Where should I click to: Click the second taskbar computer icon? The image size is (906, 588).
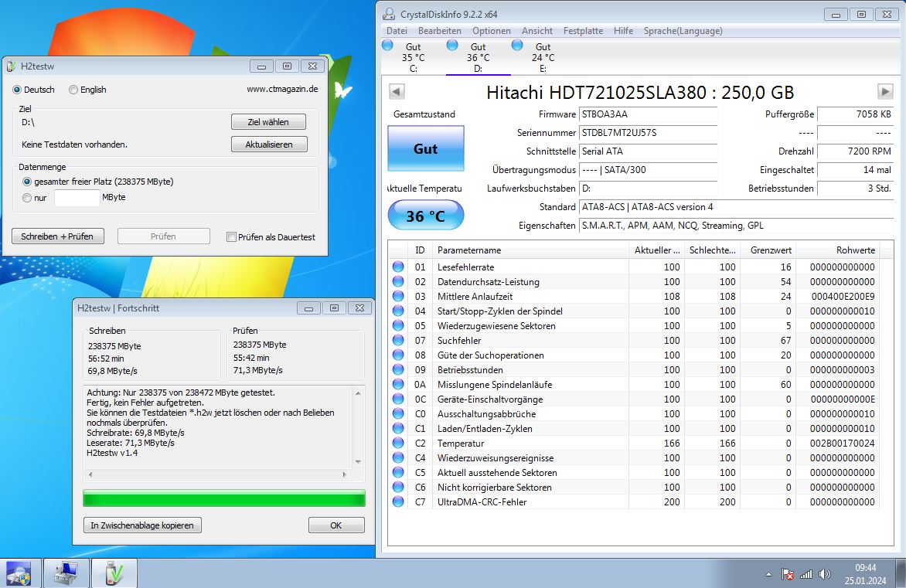pos(66,573)
